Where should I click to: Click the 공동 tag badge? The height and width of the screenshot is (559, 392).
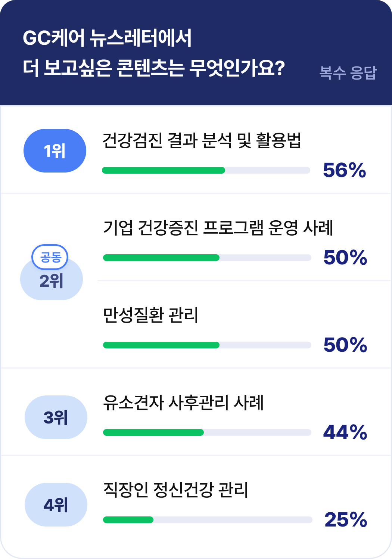[50, 257]
